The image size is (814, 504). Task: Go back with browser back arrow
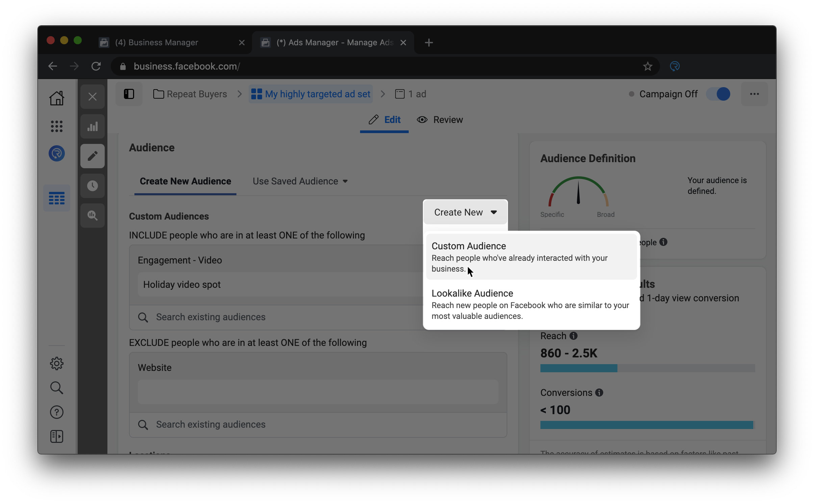point(53,66)
